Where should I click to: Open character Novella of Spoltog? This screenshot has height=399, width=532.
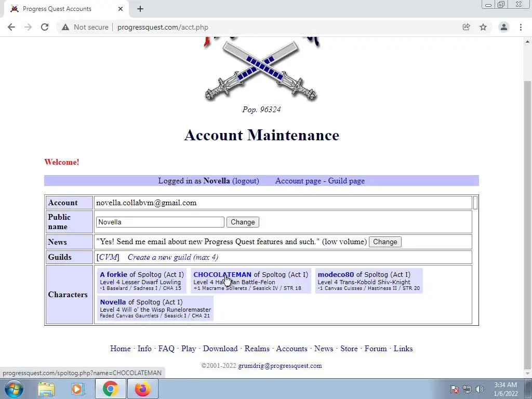[113, 302]
